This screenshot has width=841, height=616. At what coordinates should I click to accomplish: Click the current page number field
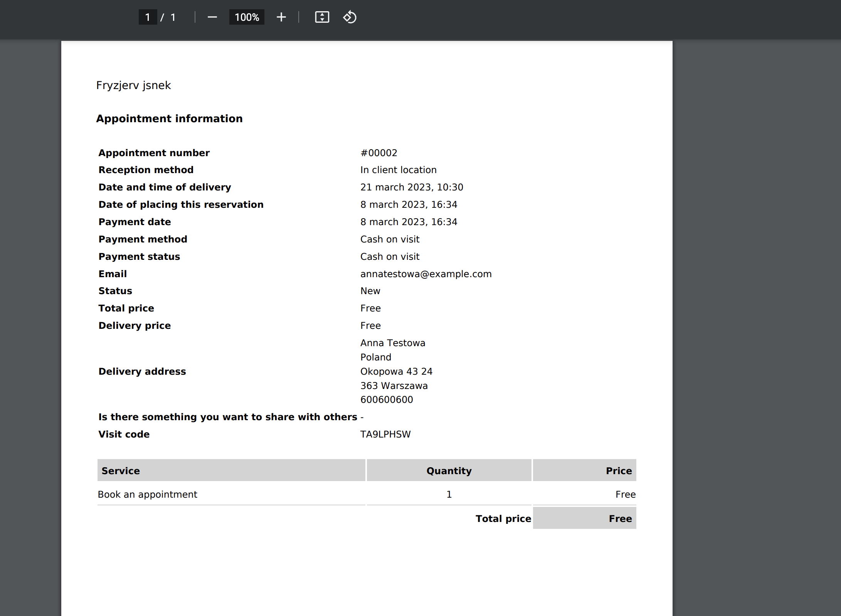pos(148,17)
